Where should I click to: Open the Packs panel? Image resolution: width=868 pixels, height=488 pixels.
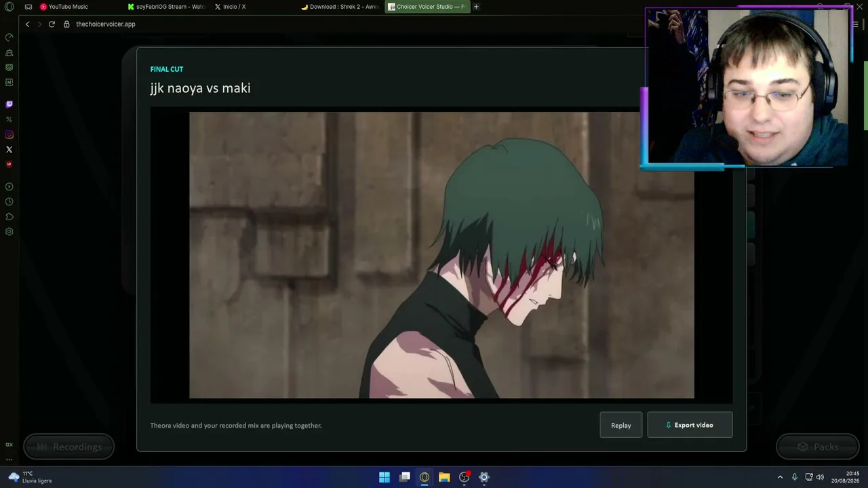[817, 447]
